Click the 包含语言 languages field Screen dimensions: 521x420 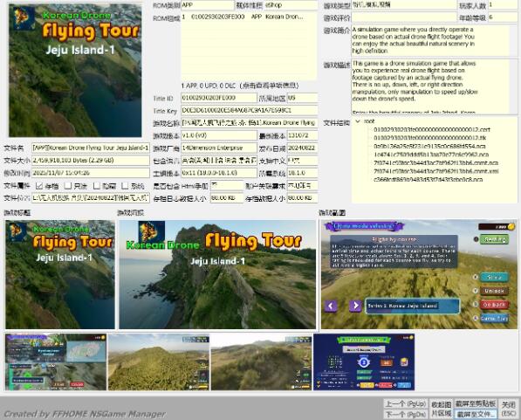[x=219, y=161]
